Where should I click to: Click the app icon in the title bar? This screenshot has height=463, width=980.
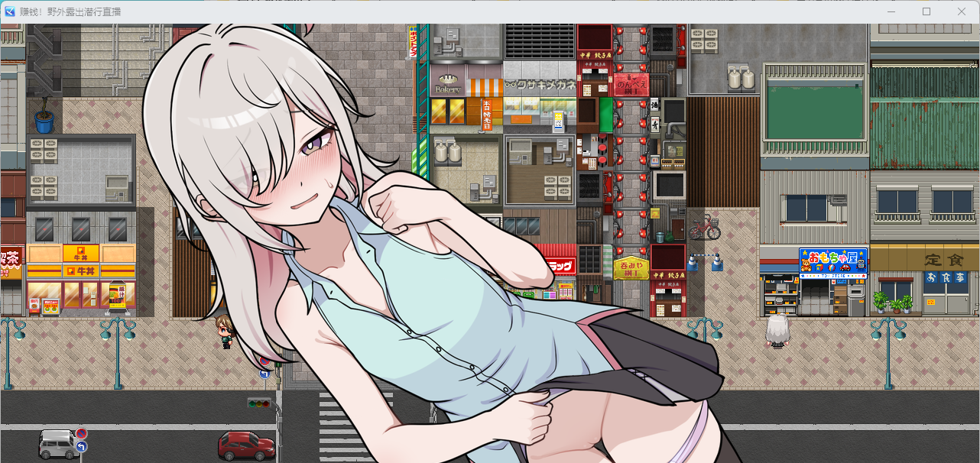pyautogui.click(x=11, y=11)
